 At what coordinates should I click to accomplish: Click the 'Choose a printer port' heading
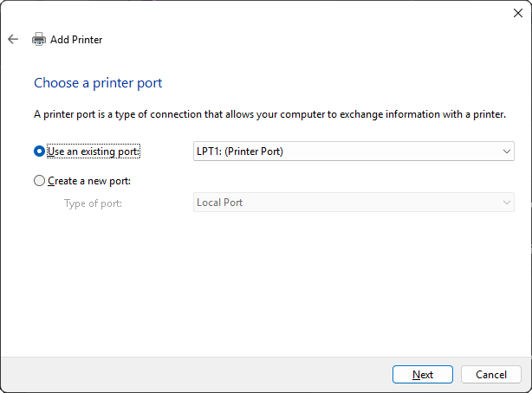click(x=98, y=83)
